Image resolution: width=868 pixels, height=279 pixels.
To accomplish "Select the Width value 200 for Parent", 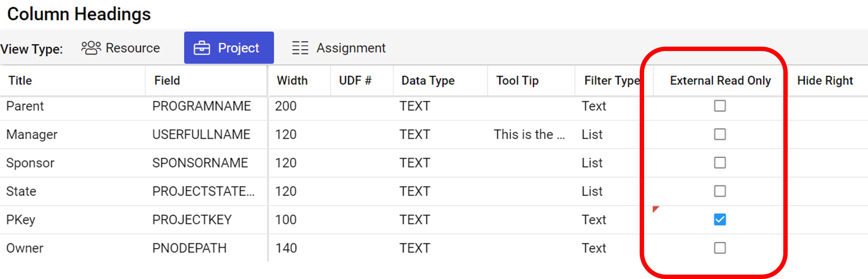I will [285, 106].
